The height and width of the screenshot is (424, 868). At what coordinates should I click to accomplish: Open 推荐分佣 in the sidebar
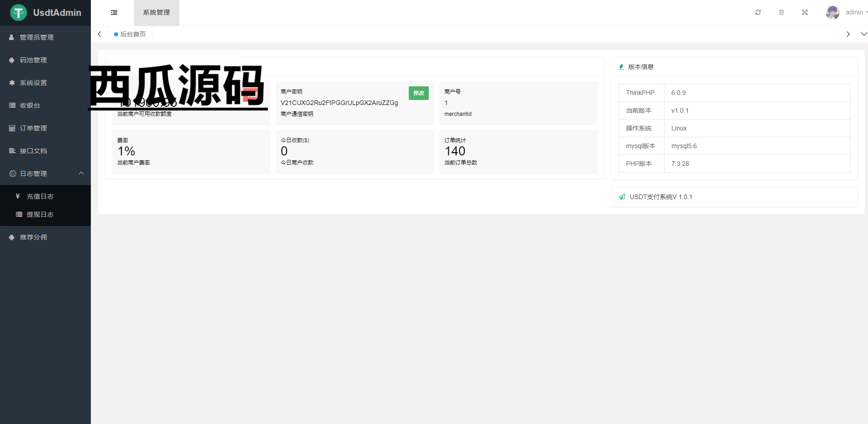(x=45, y=237)
